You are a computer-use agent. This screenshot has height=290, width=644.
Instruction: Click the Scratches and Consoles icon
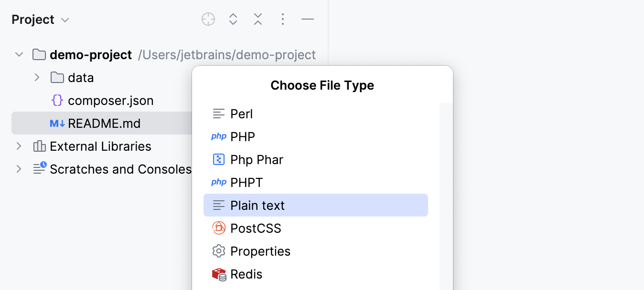point(39,169)
